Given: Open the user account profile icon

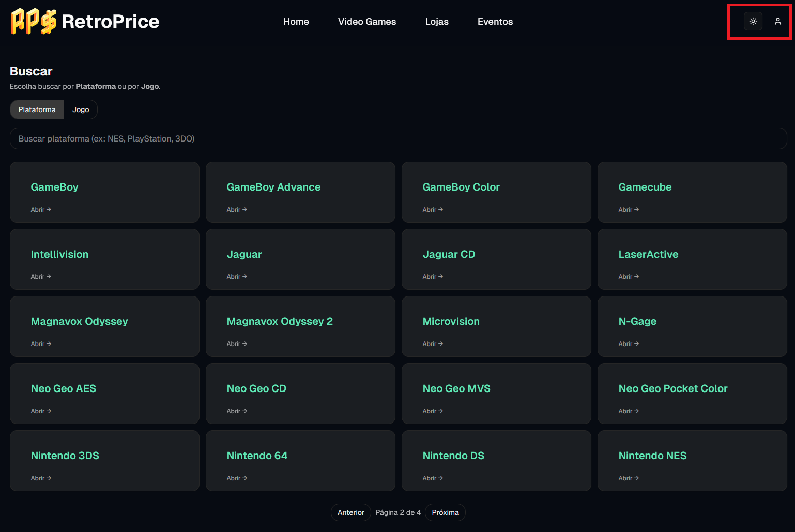Looking at the screenshot, I should point(777,21).
